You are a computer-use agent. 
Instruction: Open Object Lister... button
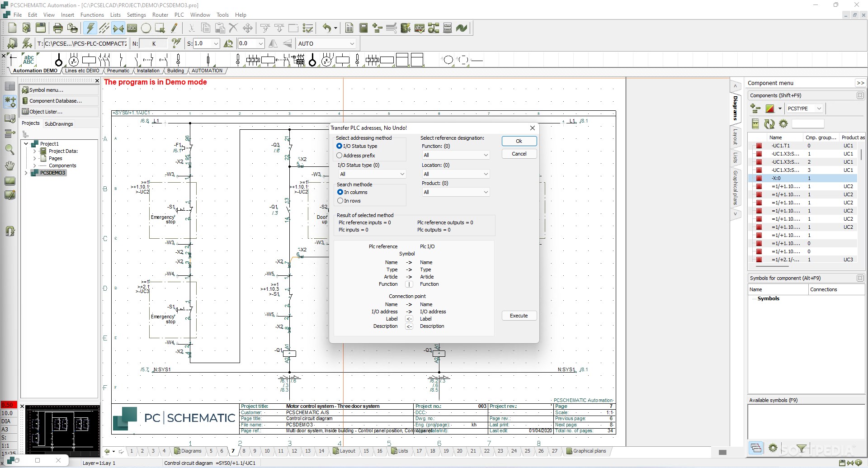[59, 112]
